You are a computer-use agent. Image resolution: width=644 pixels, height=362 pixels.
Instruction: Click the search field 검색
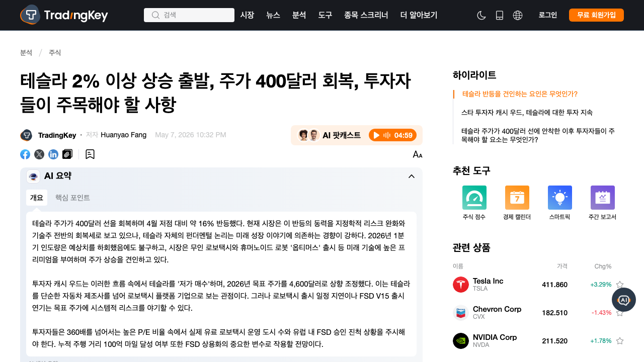189,15
